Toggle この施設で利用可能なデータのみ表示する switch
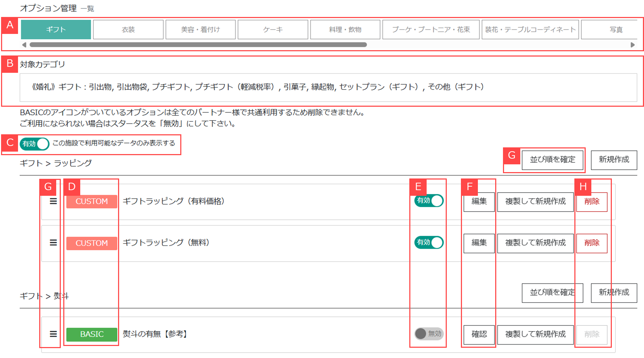Screen dimensions: 644x358 tap(34, 144)
